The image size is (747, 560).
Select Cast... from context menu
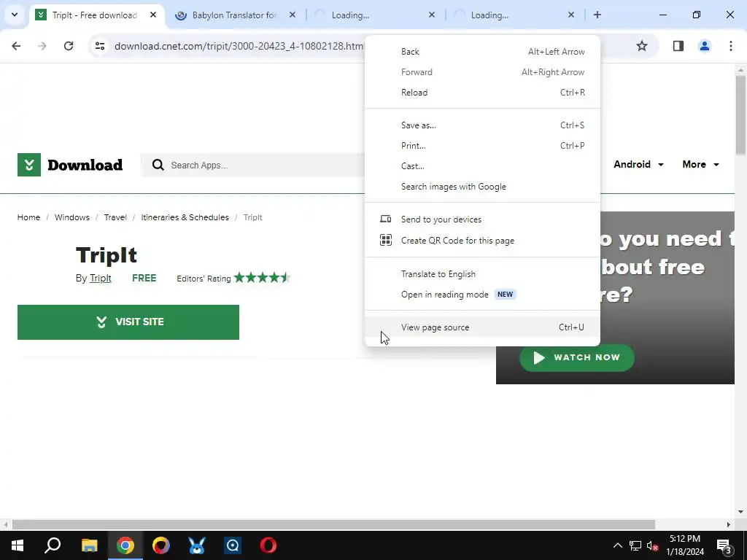pyautogui.click(x=482, y=166)
